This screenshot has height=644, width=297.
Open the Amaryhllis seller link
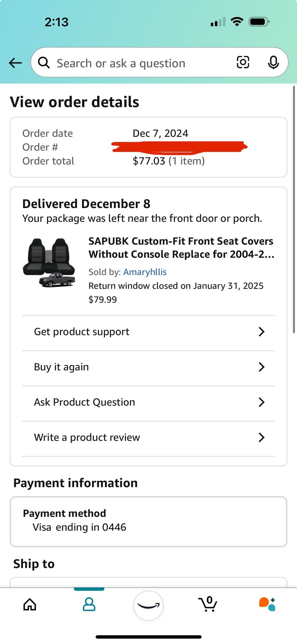pyautogui.click(x=145, y=272)
